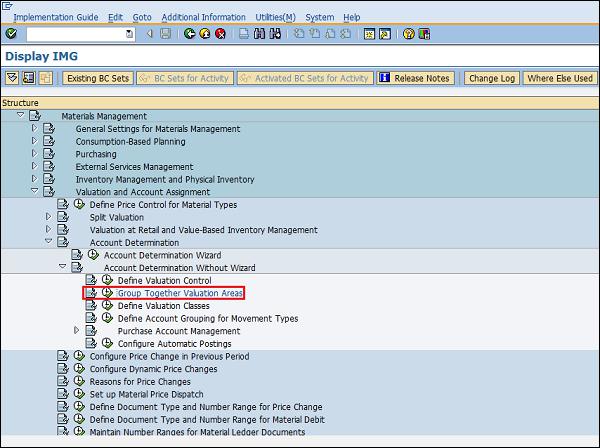Open the Utilities(M) menu

(x=275, y=17)
